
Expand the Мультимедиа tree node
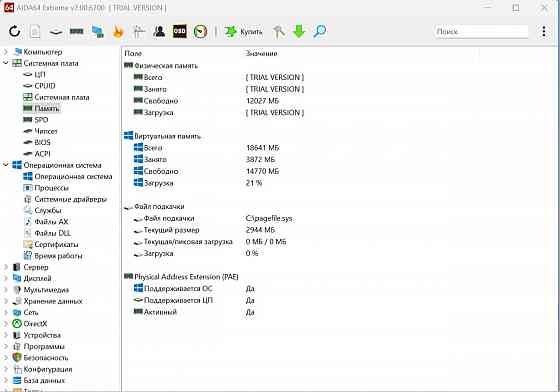[6, 290]
